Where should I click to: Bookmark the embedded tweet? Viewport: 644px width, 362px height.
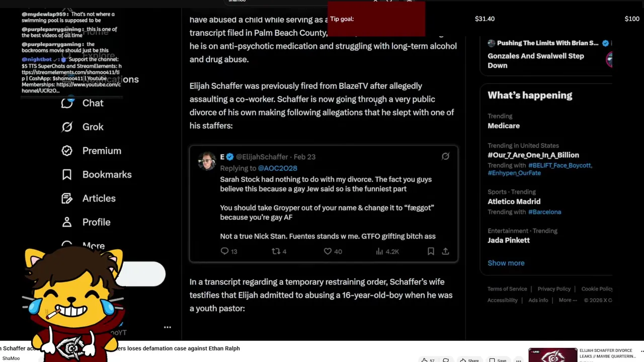431,251
